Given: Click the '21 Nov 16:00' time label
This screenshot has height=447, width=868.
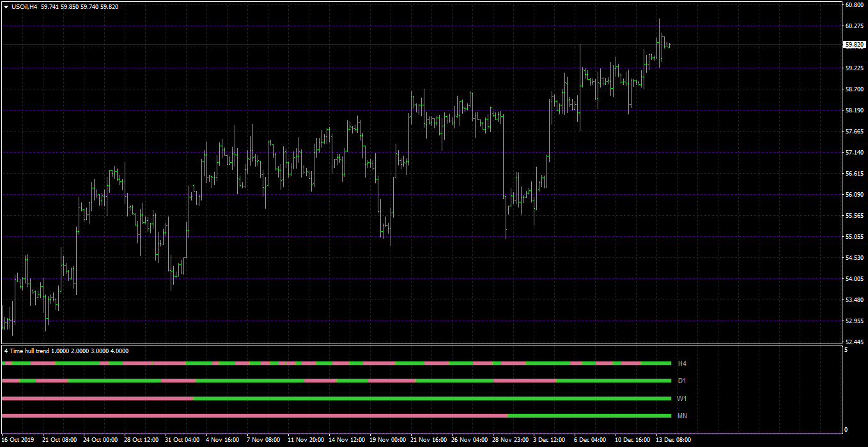Looking at the screenshot, I should (x=428, y=440).
